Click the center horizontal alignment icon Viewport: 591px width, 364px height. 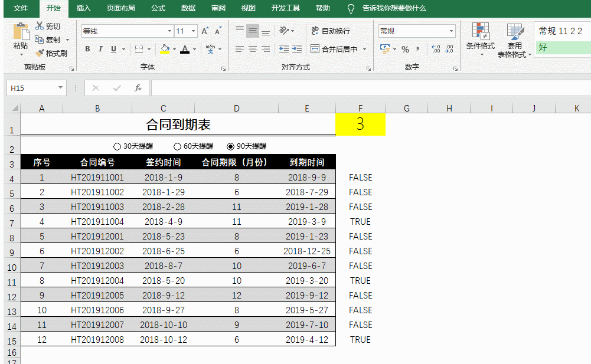coord(252,50)
